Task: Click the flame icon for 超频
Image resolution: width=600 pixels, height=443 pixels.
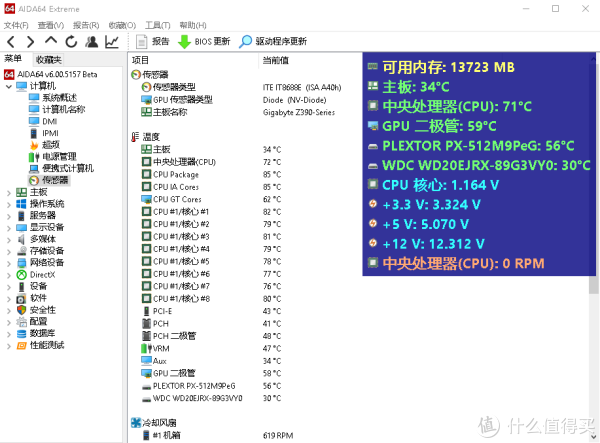Action: point(34,145)
